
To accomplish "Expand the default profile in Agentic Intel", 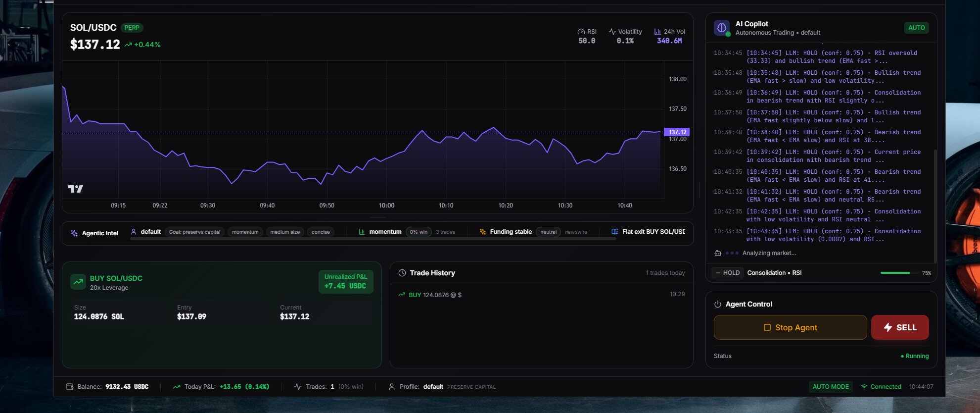I will pyautogui.click(x=150, y=232).
